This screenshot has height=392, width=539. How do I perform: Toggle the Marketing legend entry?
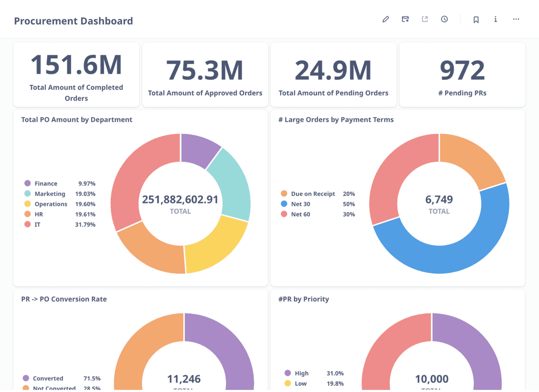[50, 194]
